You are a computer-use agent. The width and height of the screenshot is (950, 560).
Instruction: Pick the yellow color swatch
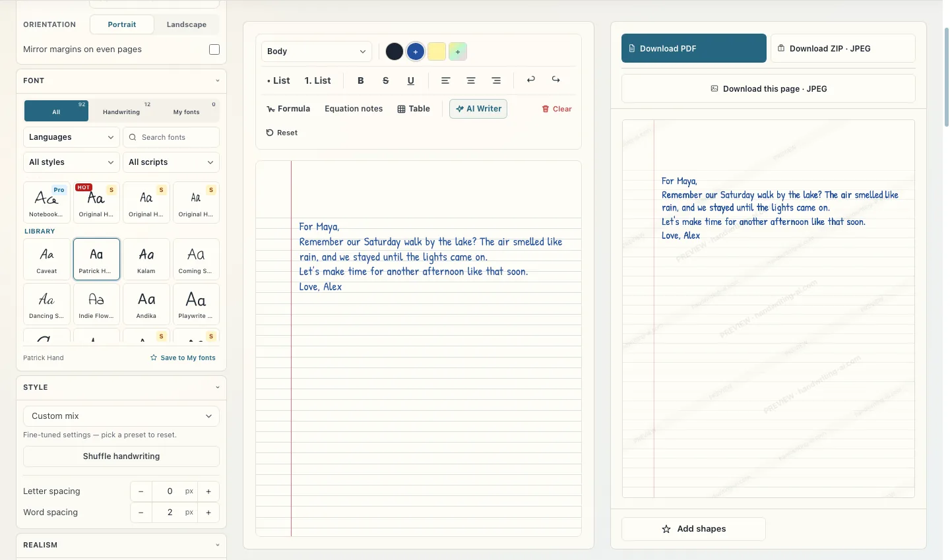437,51
